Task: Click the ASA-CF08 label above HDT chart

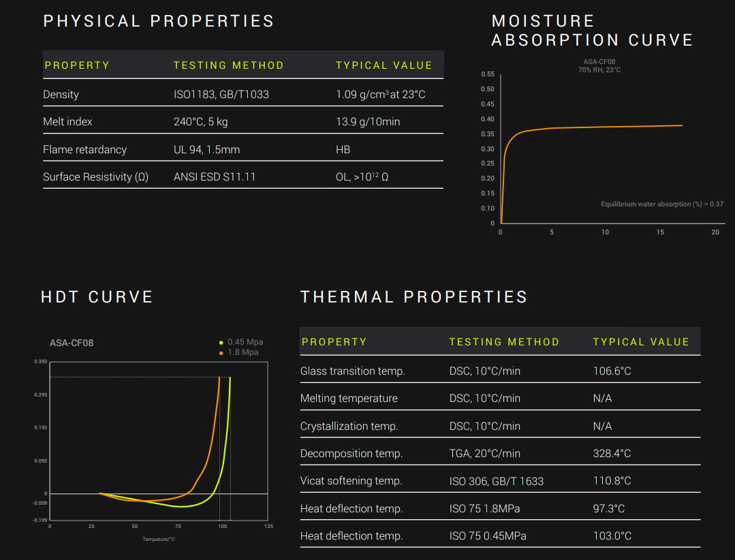Action: click(72, 343)
